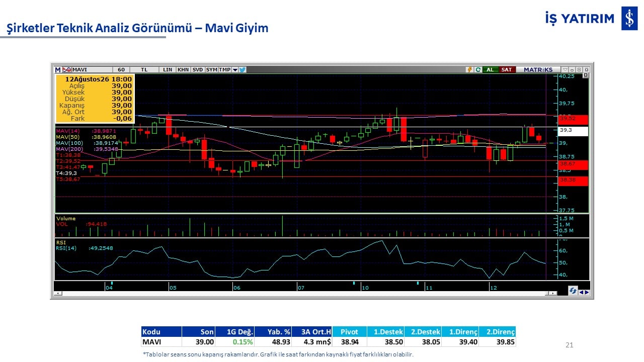This screenshot has height=362, width=644.
Task: Click the sync arrows icon at bottom right
Action: (x=573, y=291)
